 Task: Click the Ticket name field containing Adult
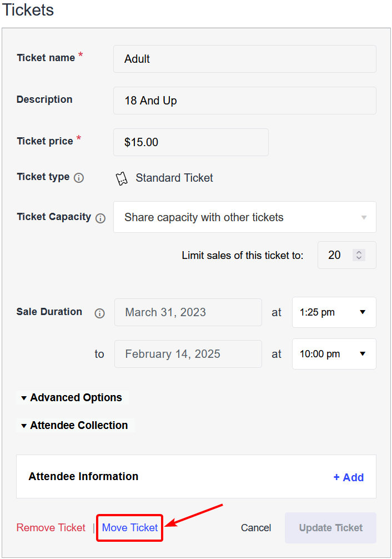click(245, 59)
